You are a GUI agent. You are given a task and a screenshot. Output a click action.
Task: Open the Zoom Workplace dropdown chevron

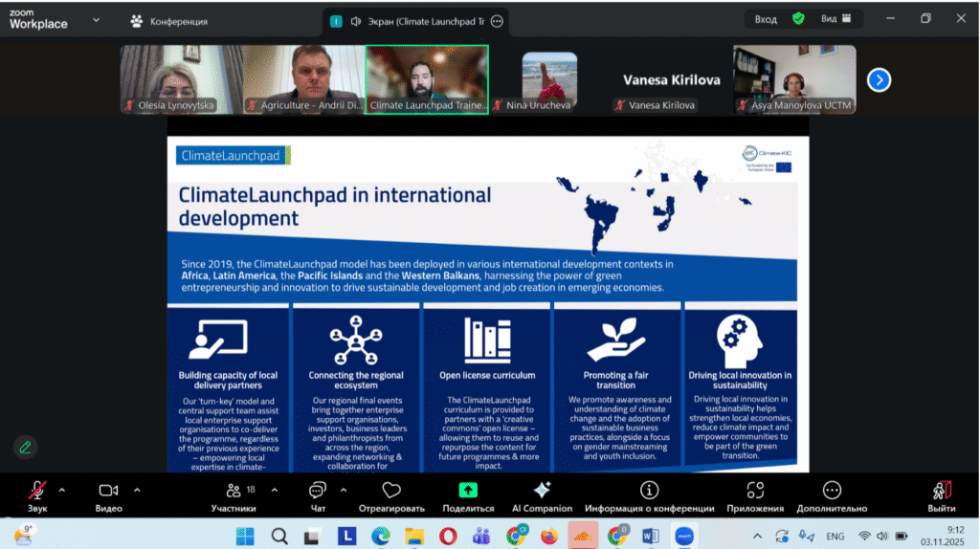[x=97, y=18]
